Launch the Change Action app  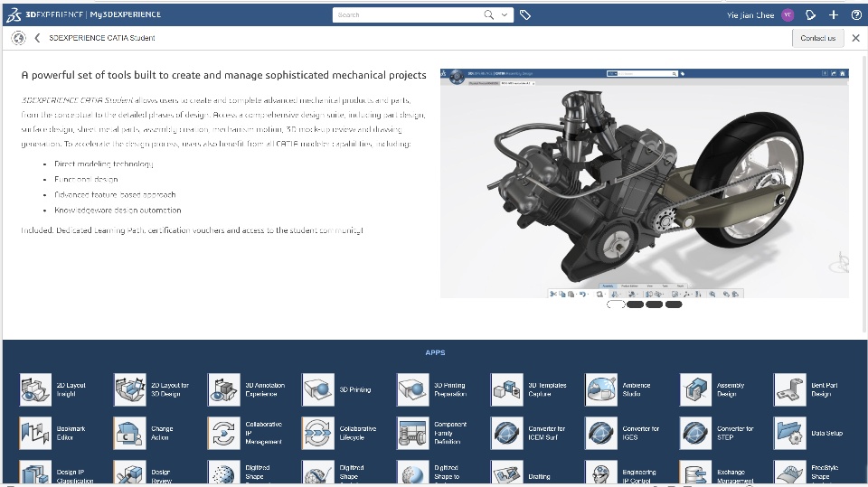click(x=129, y=433)
